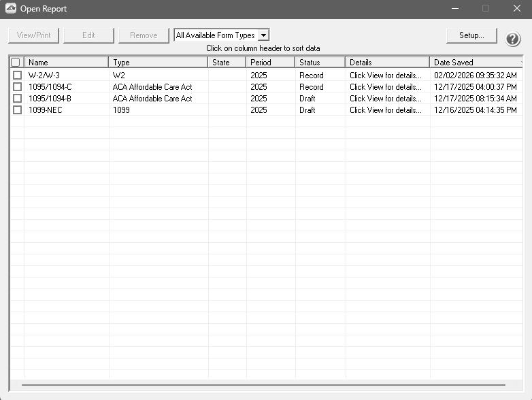Click details link for the W-2/W-3 row
The height and width of the screenshot is (400, 532).
coord(385,76)
